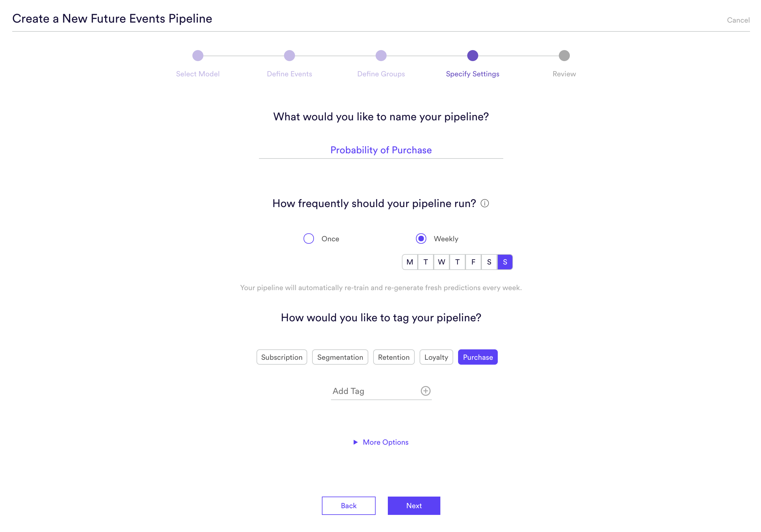Select the Weekly frequency radio button
Image resolution: width=761 pixels, height=532 pixels.
(x=421, y=239)
